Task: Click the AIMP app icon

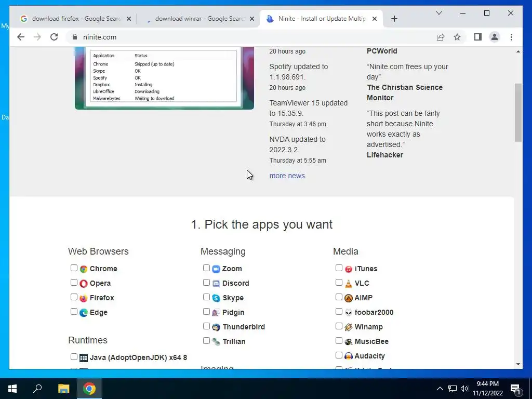Action: tap(349, 298)
